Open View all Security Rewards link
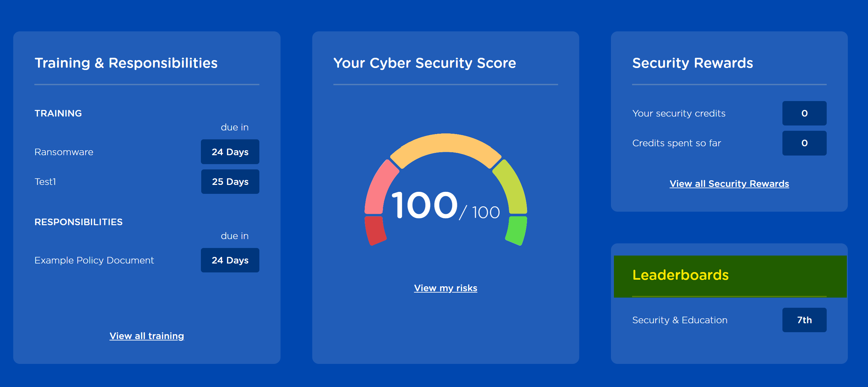 click(x=729, y=183)
